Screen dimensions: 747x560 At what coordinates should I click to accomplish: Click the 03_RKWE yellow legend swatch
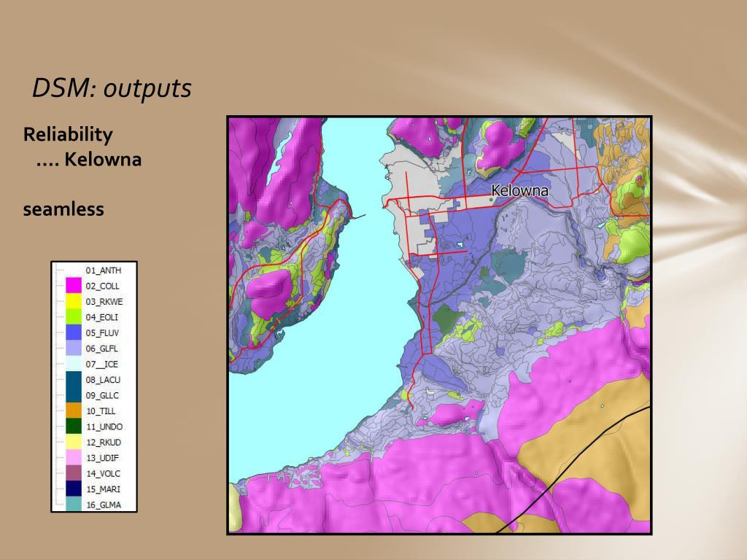pyautogui.click(x=74, y=301)
